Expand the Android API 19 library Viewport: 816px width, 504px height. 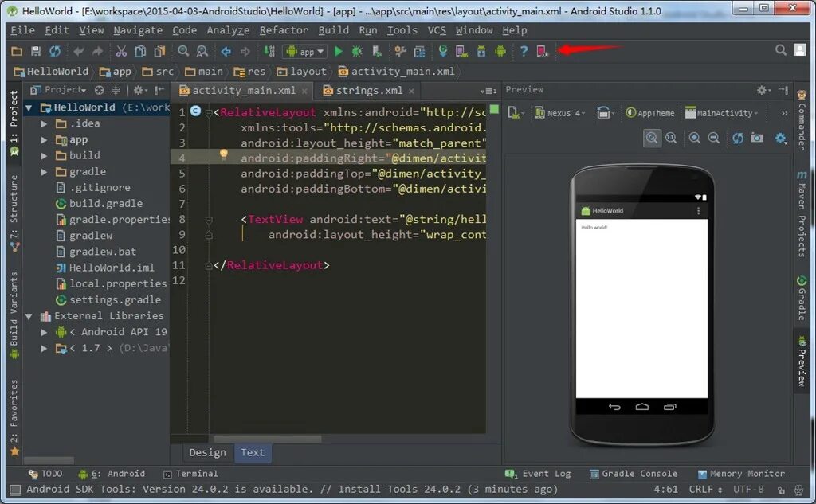click(x=45, y=332)
